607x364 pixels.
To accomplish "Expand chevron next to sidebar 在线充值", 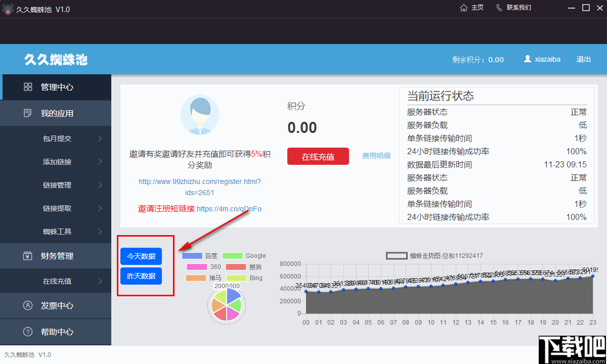I will click(100, 281).
